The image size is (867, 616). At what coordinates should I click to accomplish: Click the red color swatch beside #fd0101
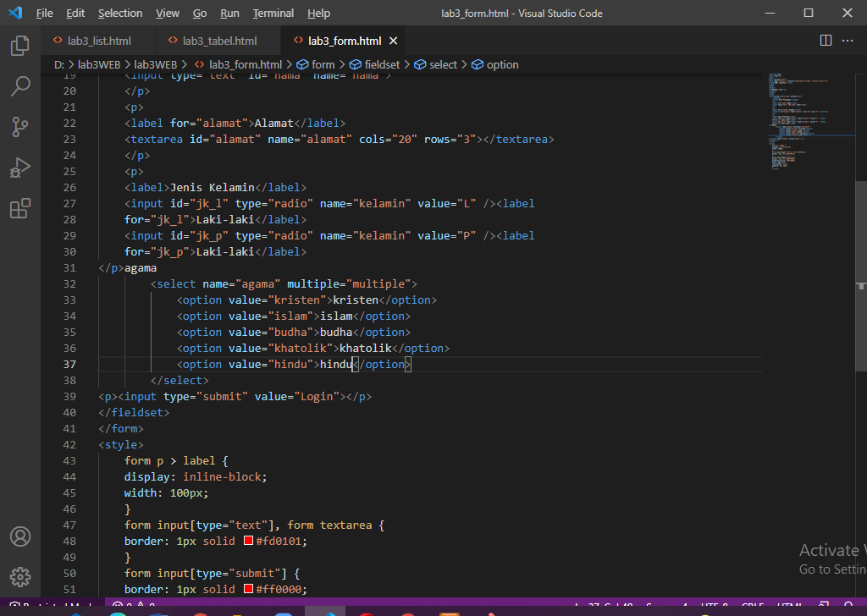(x=249, y=541)
